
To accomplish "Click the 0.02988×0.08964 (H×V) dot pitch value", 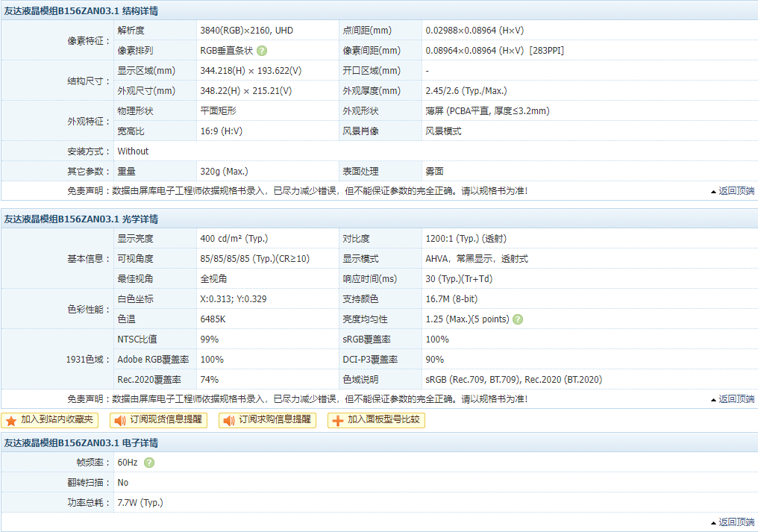I will pos(474,31).
